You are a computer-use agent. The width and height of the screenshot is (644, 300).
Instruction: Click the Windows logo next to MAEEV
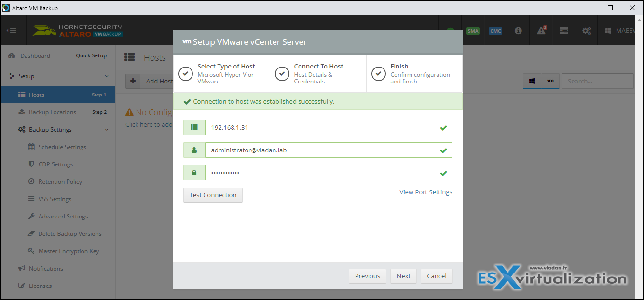click(608, 31)
